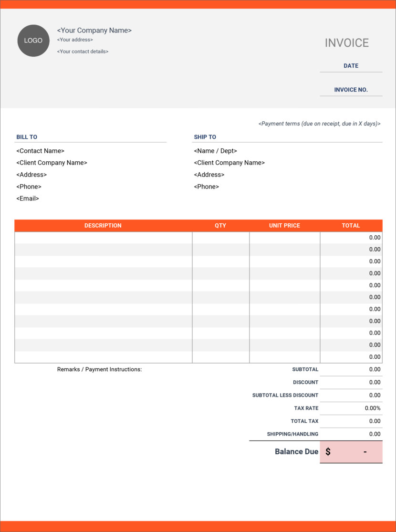Click the <Contact Name> placeholder
Screen dimensions: 396x532
pos(41,151)
